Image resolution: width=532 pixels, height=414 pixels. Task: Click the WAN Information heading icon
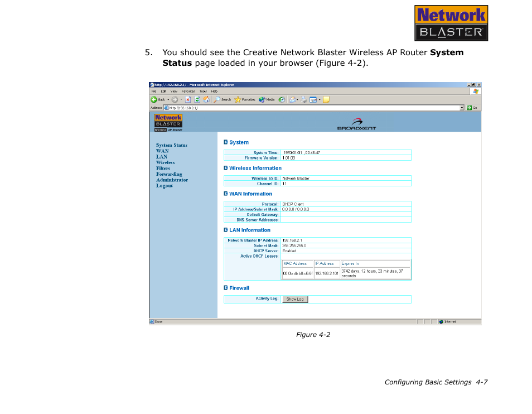pos(226,194)
